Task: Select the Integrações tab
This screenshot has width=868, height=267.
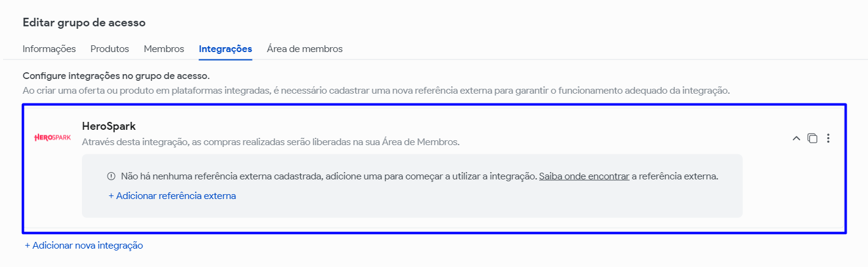Action: coord(225,49)
